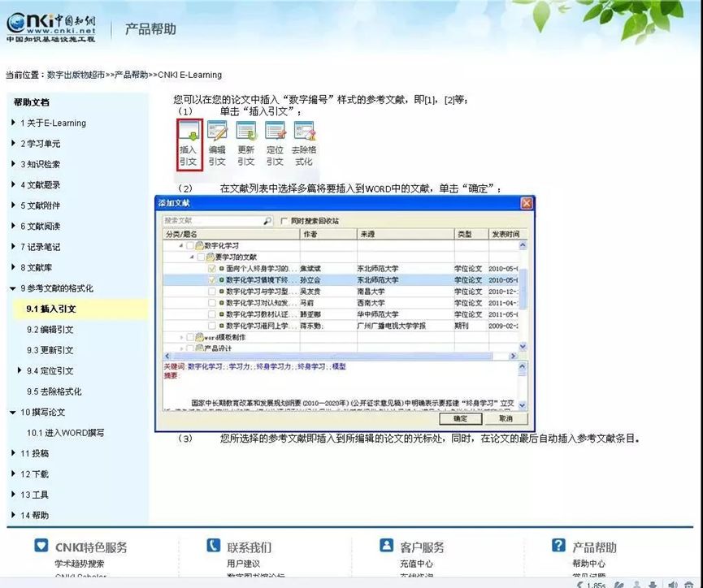
Task: Toggle the 同时搜索回收站 checkbox
Action: tap(284, 221)
